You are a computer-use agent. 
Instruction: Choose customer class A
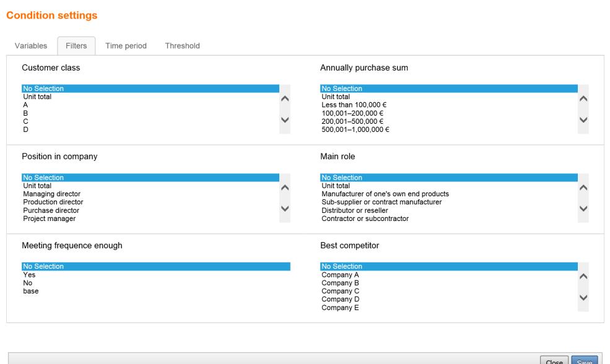click(x=150, y=105)
